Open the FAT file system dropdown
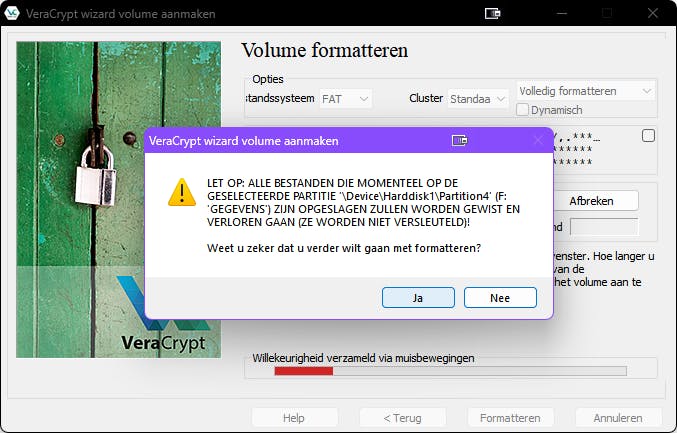This screenshot has height=433, width=677. pyautogui.click(x=345, y=99)
